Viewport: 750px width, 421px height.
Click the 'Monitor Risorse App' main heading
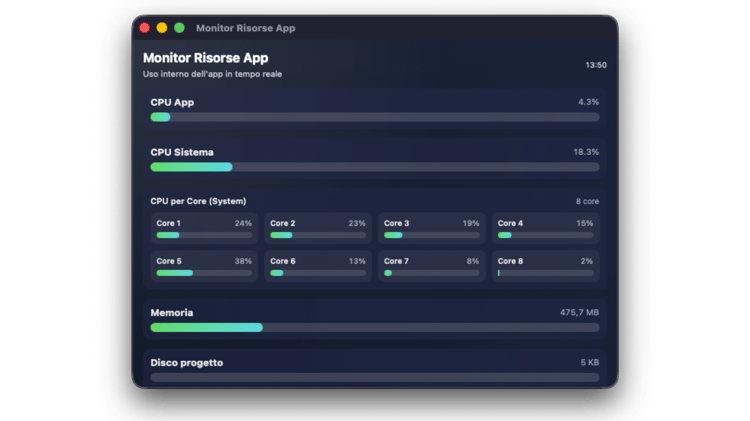tap(206, 58)
